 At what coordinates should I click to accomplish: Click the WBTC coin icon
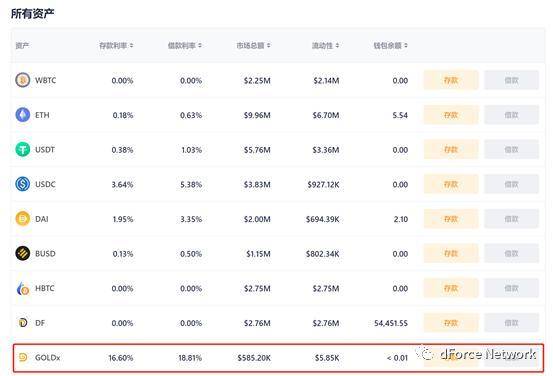tap(23, 80)
